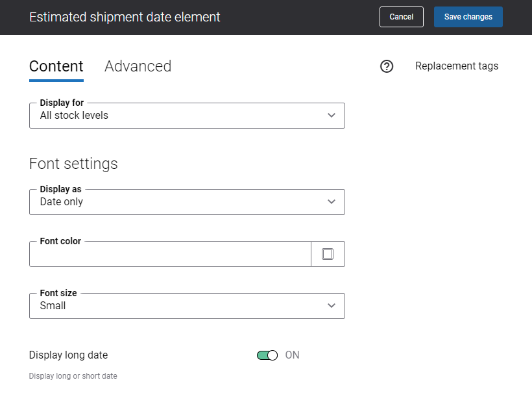The width and height of the screenshot is (532, 393).
Task: Expand the Display for dropdown
Action: pyautogui.click(x=187, y=116)
